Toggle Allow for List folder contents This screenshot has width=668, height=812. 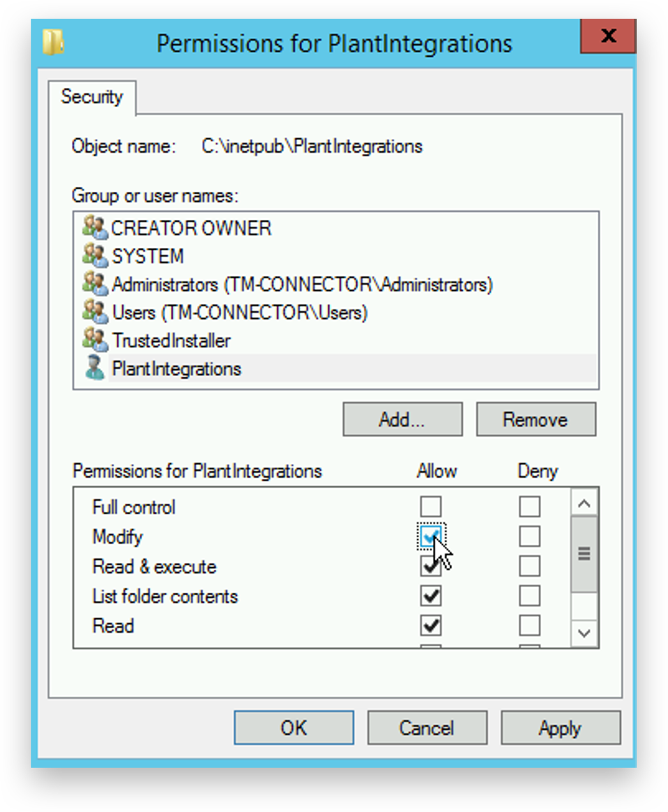431,596
